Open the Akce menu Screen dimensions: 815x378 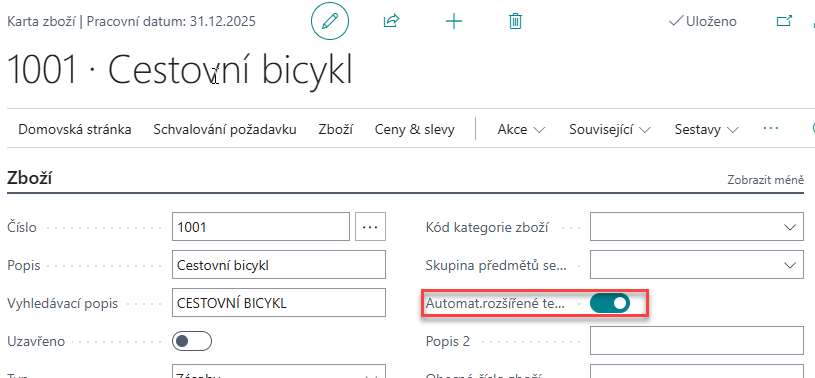(x=521, y=129)
